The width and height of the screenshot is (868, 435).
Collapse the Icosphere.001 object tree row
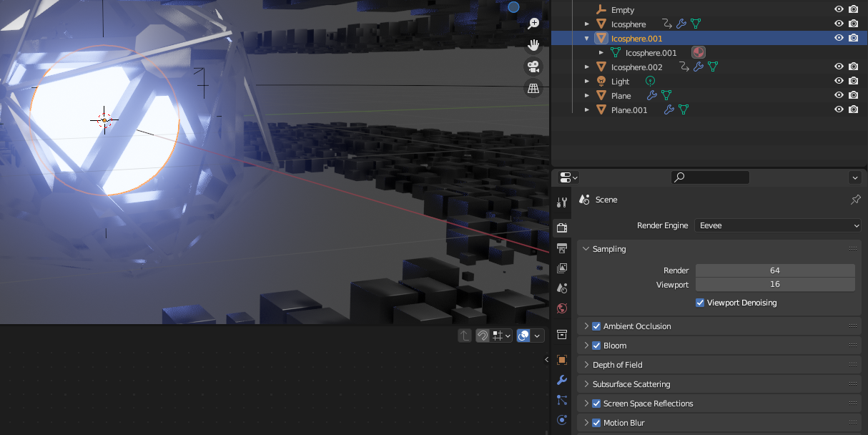click(x=587, y=39)
